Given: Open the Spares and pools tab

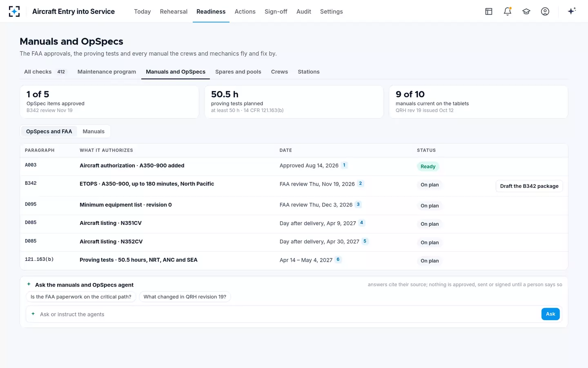Looking at the screenshot, I should 238,72.
